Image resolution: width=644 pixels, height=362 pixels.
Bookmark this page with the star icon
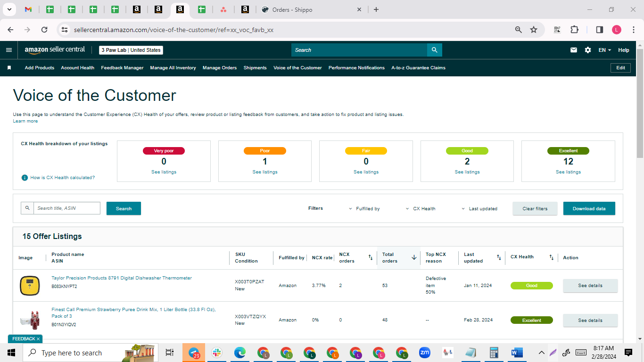coord(534,30)
